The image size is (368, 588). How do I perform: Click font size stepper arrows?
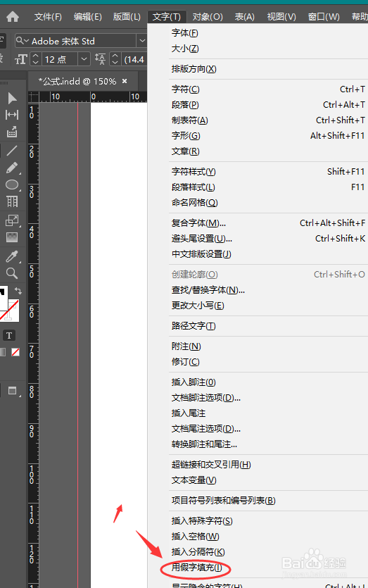pos(35,59)
